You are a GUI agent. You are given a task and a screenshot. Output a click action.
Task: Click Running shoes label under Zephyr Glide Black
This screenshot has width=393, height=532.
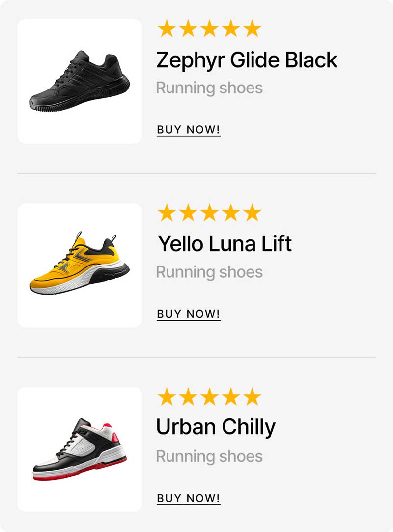pyautogui.click(x=209, y=88)
